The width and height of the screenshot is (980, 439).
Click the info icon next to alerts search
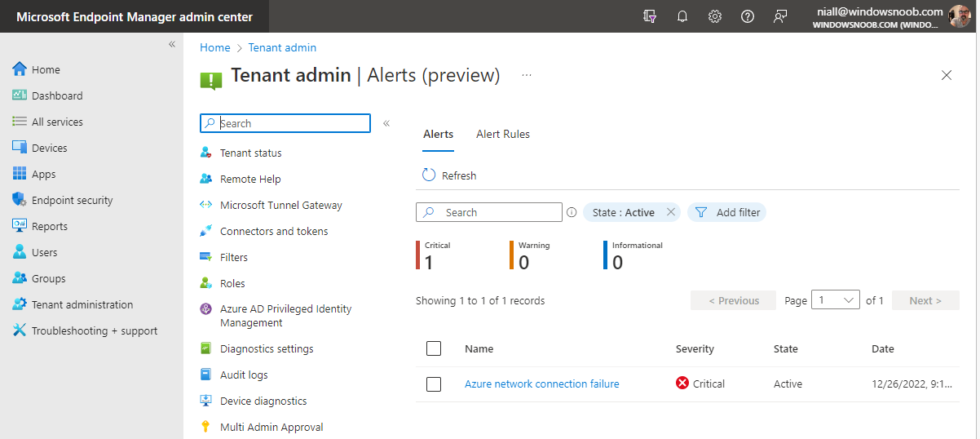pos(572,212)
